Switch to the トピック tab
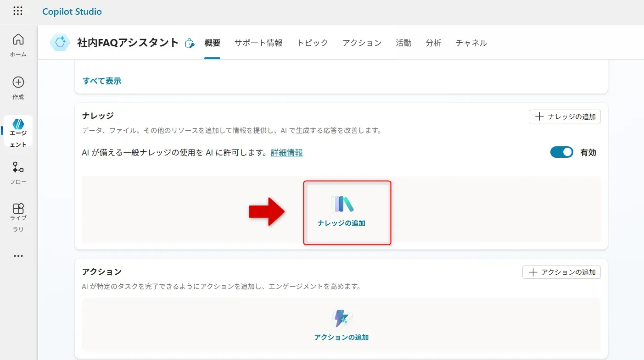The image size is (644, 360). (312, 43)
